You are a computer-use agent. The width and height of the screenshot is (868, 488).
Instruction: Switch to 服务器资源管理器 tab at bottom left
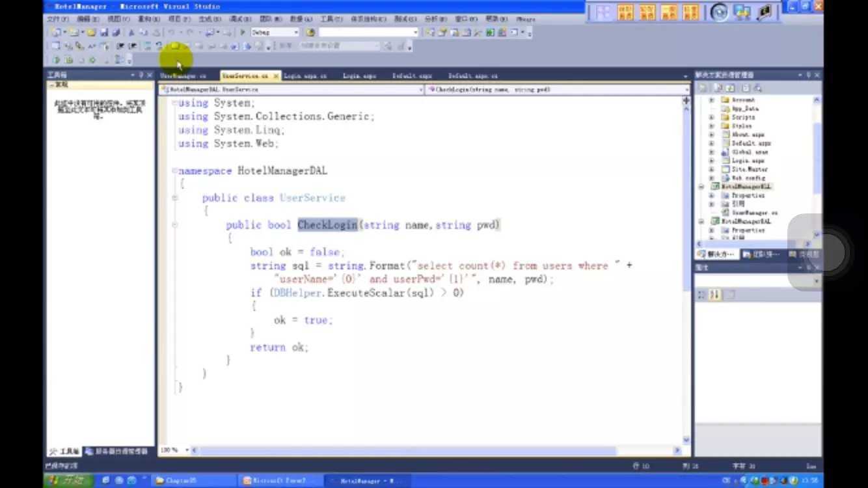117,451
